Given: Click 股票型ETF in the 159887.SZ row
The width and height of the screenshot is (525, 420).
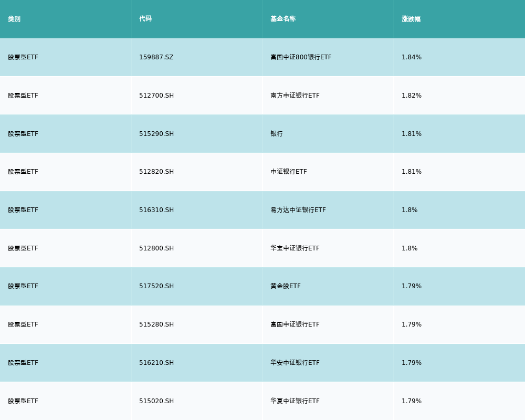Looking at the screenshot, I should tap(23, 57).
